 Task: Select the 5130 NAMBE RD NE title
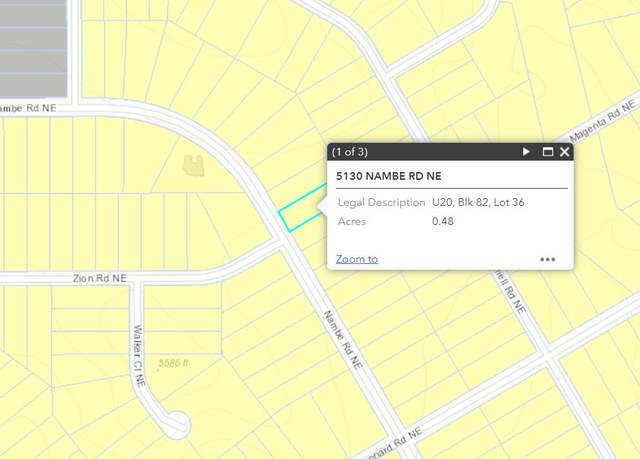coord(389,176)
